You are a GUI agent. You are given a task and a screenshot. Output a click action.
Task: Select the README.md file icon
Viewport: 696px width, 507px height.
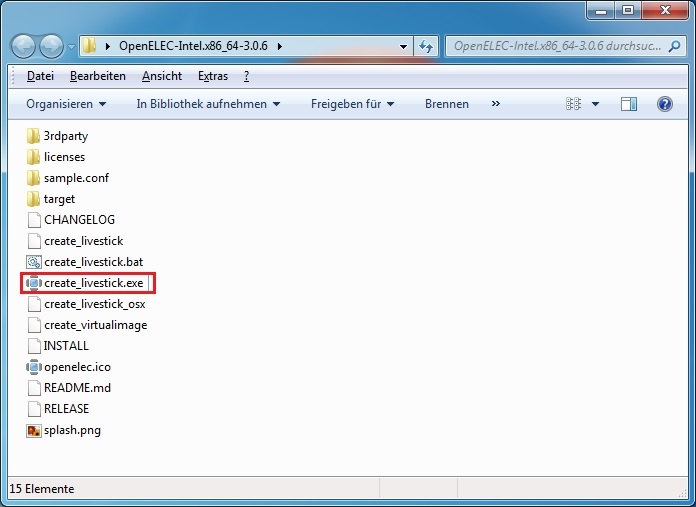(34, 388)
